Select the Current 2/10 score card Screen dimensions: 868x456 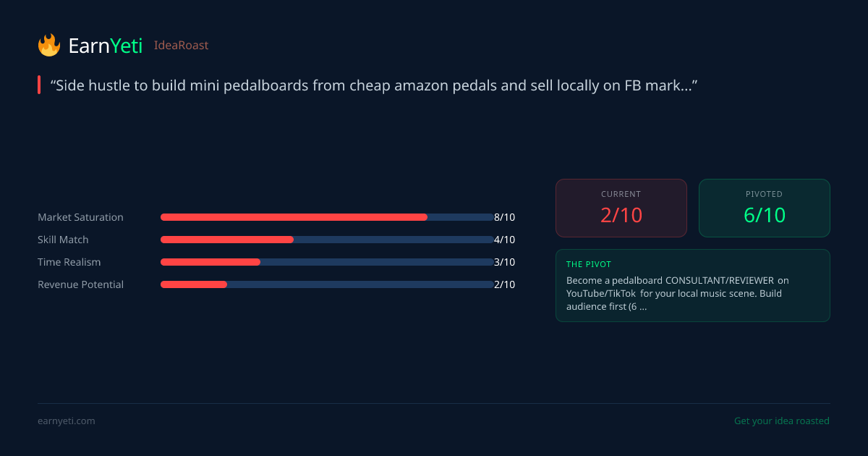[x=621, y=208]
